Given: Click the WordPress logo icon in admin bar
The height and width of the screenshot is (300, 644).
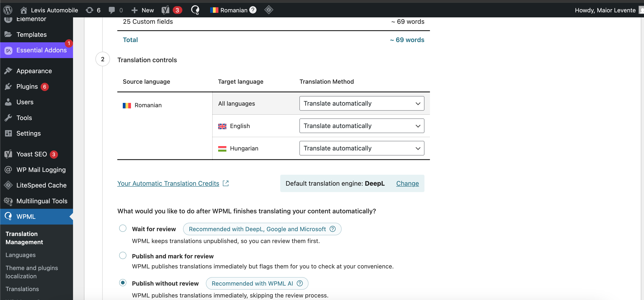Looking at the screenshot, I should tap(8, 10).
